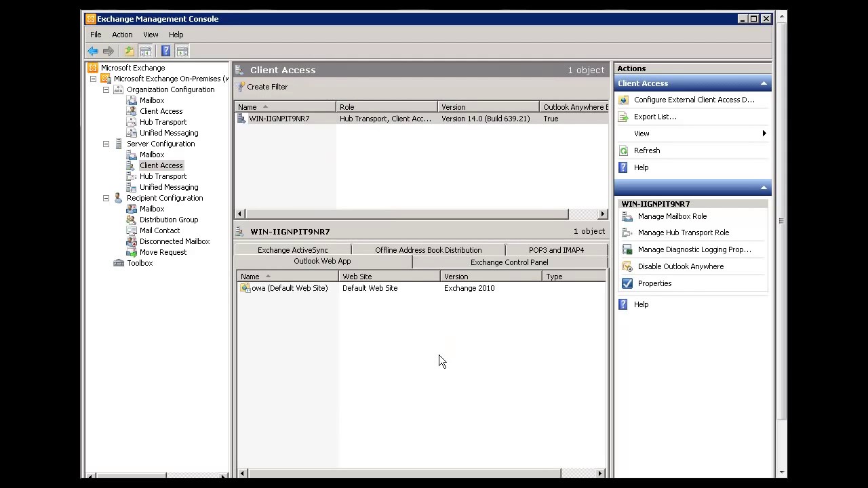Click the blue Help toolbar icon
Image resolution: width=868 pixels, height=488 pixels.
coord(165,51)
